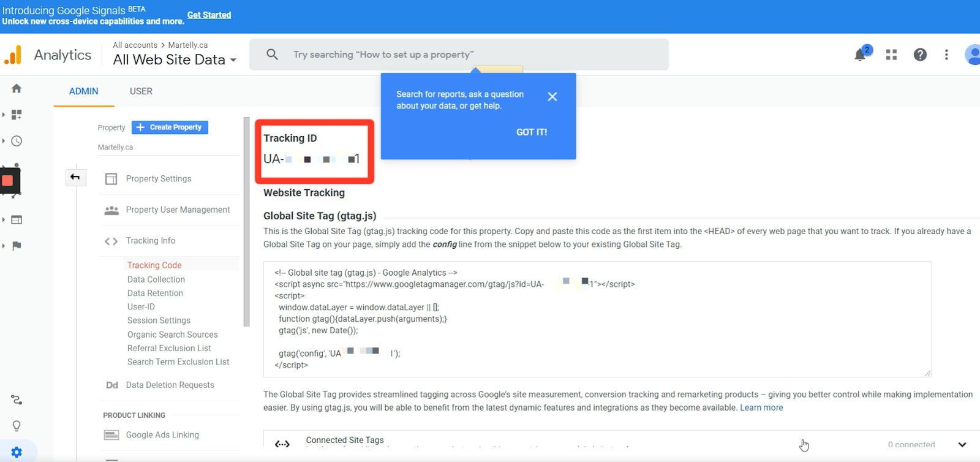980x462 pixels.
Task: Open the notifications bell
Action: click(x=861, y=55)
